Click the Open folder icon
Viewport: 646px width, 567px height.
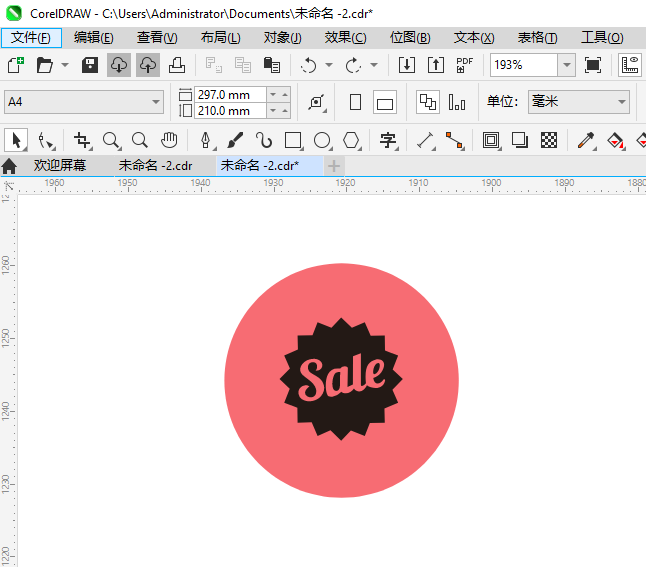(44, 65)
